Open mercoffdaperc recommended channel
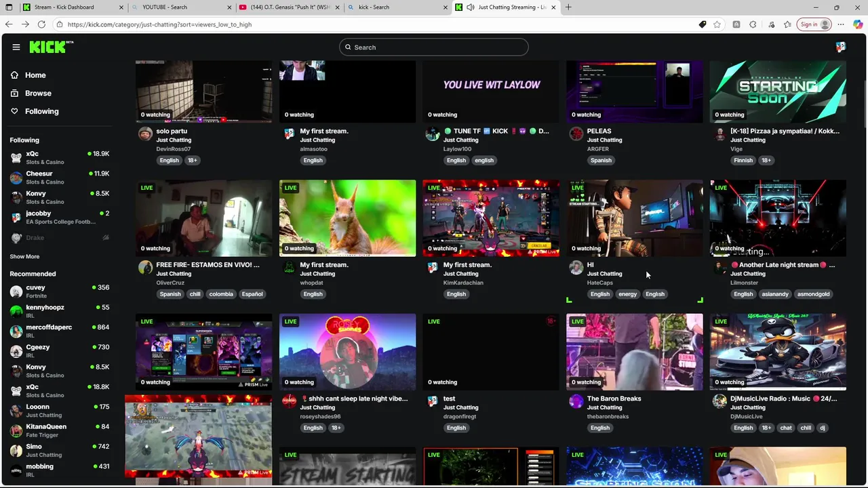868x488 pixels. pyautogui.click(x=60, y=331)
